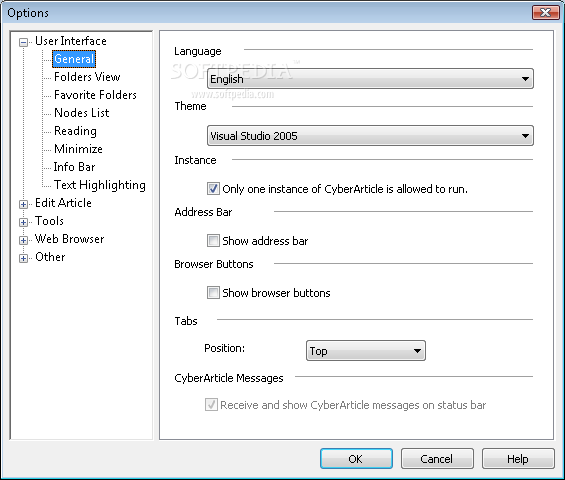Select General in the options tree
The image size is (565, 480).
(x=74, y=59)
